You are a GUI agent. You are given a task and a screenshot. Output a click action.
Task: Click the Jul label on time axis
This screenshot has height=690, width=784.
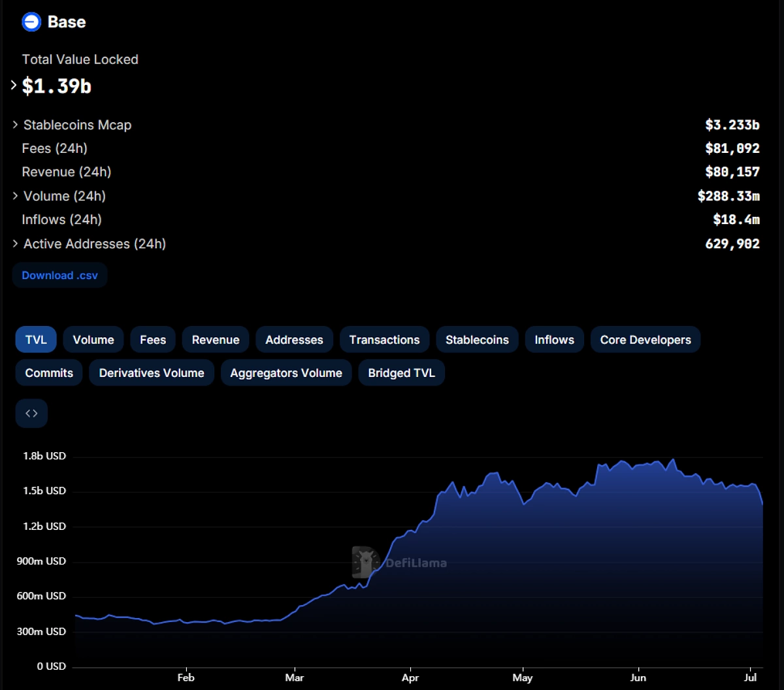click(x=751, y=678)
